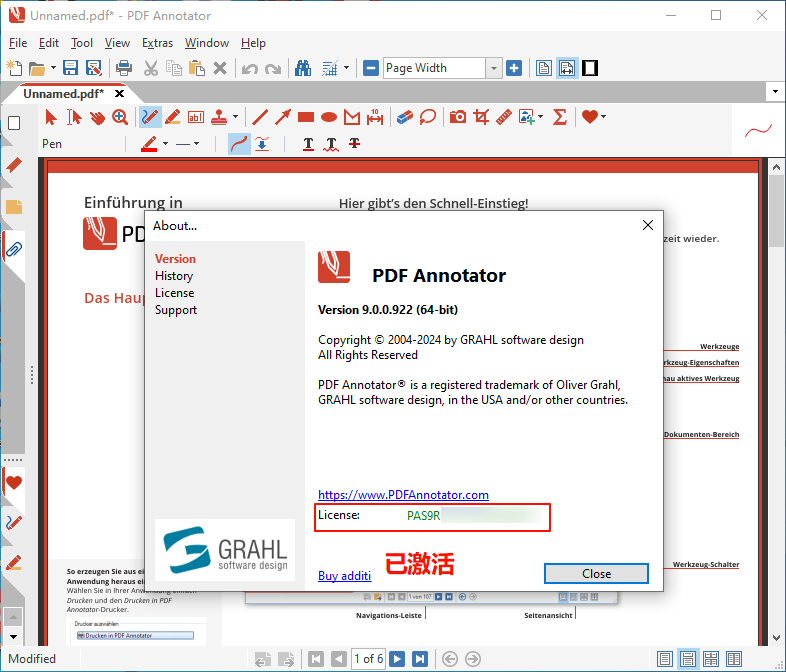Toggle full screen view icon
The image size is (786, 672).
click(x=590, y=68)
